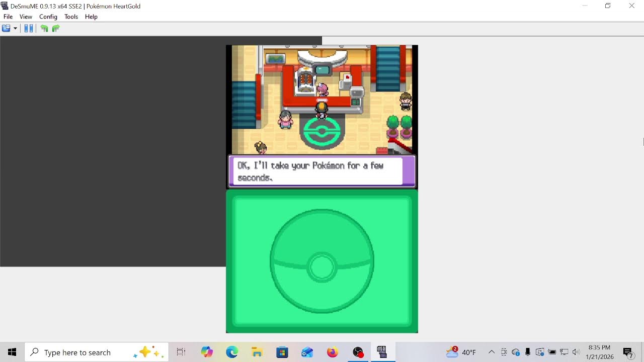This screenshot has width=644, height=362.
Task: Open the View menu
Action: tap(26, 17)
